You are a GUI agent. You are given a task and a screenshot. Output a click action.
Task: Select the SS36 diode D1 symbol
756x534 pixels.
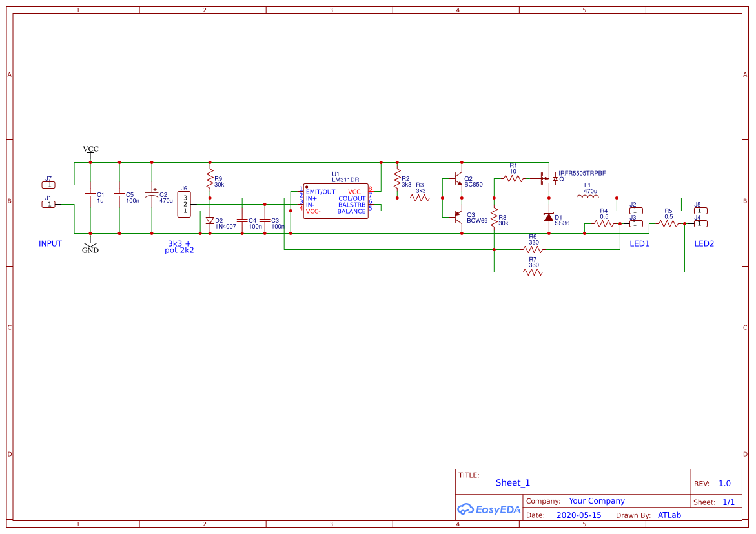[x=548, y=217]
